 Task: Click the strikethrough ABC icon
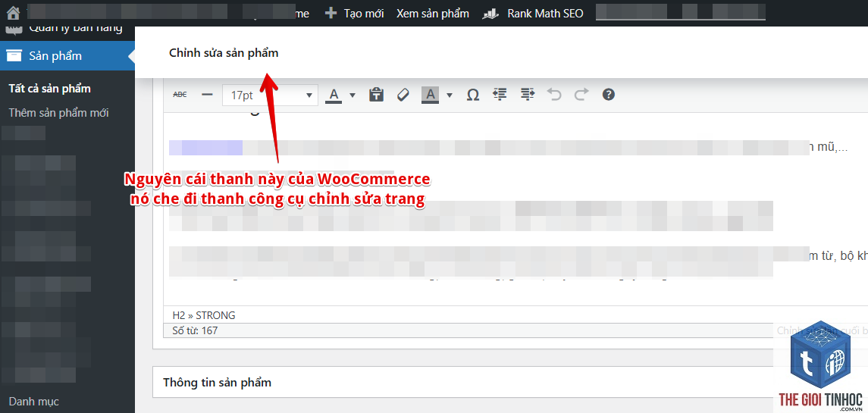(180, 95)
